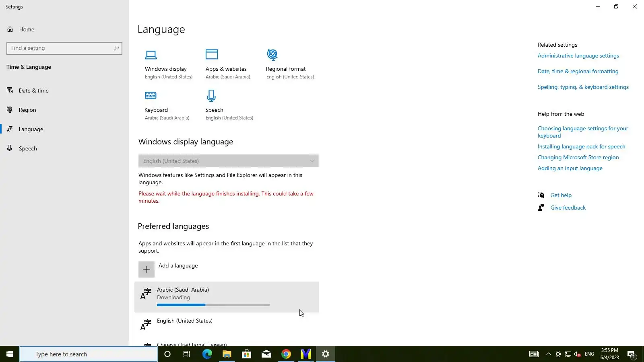Open Cortana circle on the taskbar
This screenshot has height=362, width=644.
pyautogui.click(x=167, y=354)
